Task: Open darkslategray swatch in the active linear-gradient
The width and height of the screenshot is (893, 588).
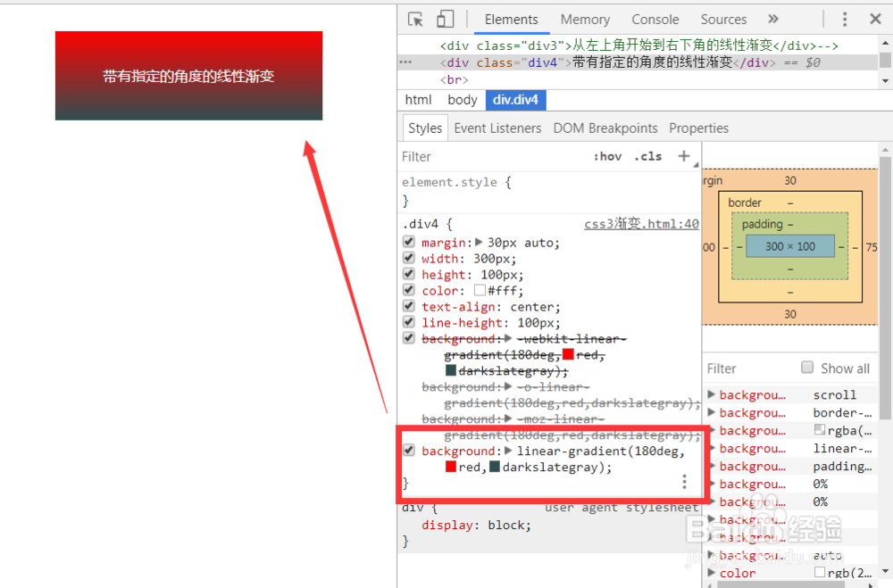Action: (495, 467)
